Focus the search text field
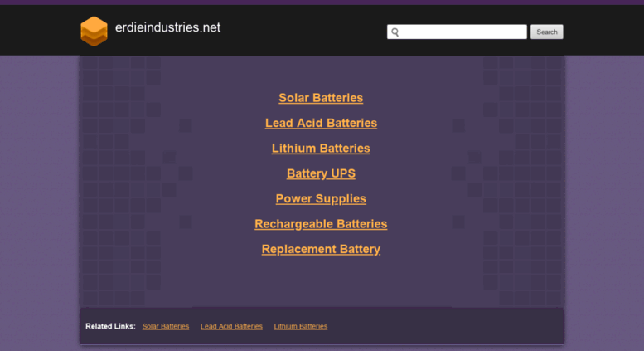Screen dimensions: 644x351 pos(457,32)
